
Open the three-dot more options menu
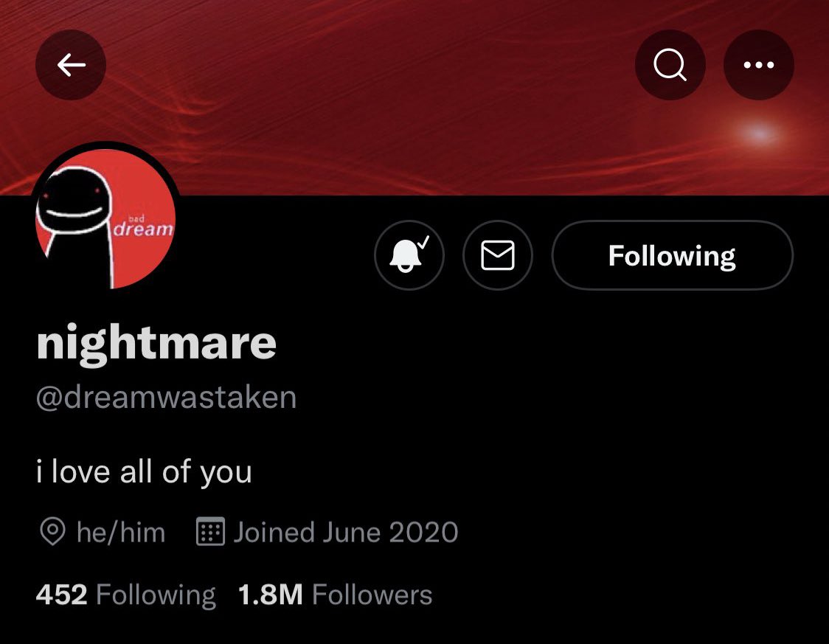[x=759, y=65]
